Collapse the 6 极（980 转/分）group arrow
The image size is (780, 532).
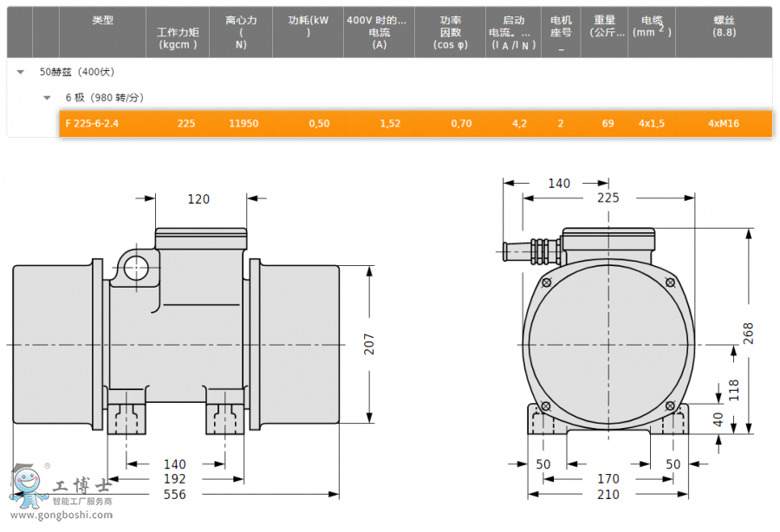click(47, 98)
